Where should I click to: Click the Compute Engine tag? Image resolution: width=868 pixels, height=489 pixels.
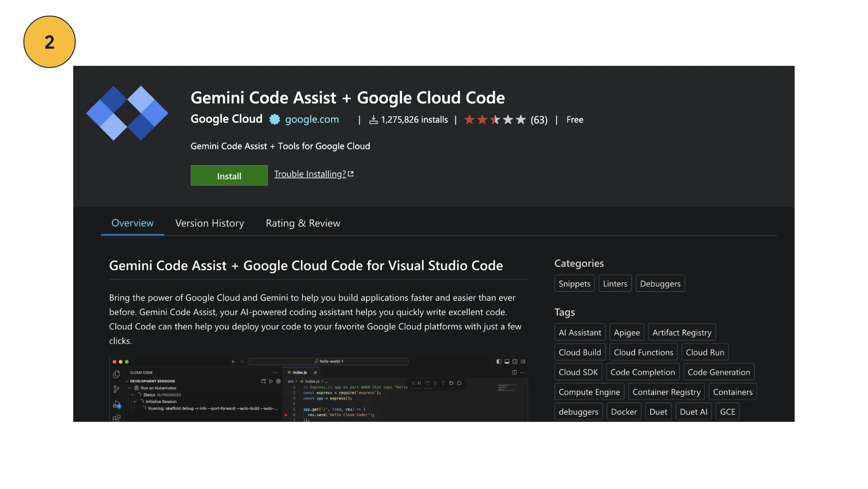tap(589, 392)
